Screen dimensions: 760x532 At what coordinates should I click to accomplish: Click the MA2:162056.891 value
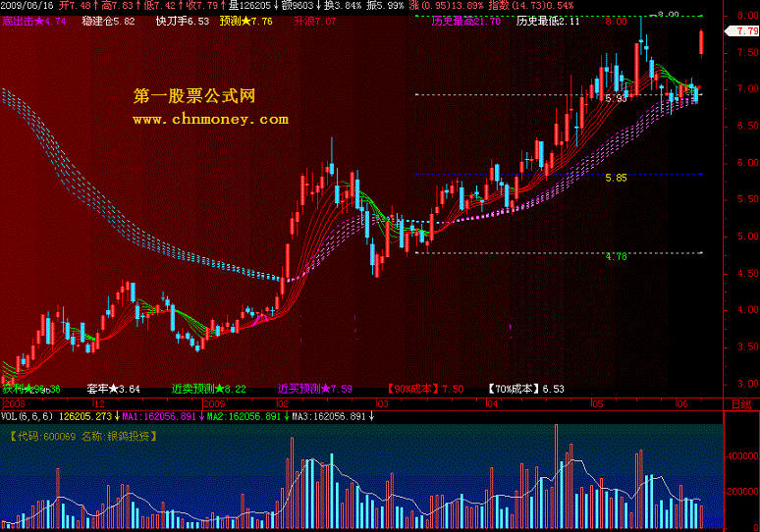pyautogui.click(x=247, y=416)
